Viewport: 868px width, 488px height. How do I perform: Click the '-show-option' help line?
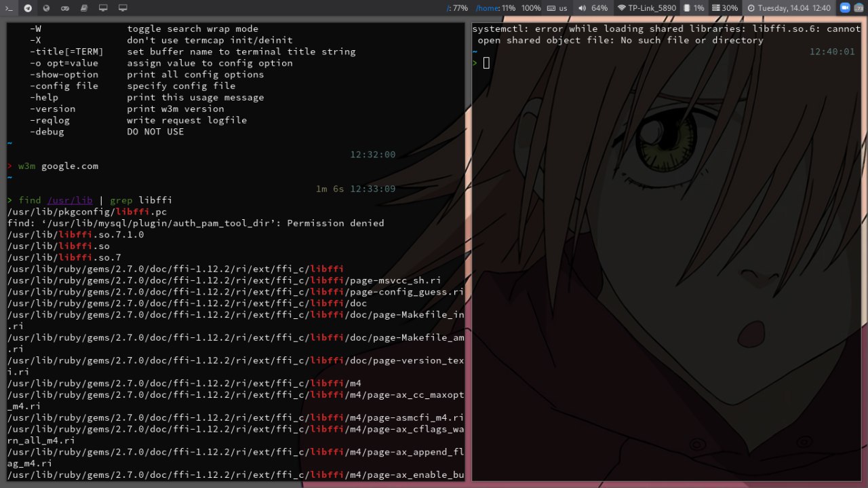pos(147,75)
